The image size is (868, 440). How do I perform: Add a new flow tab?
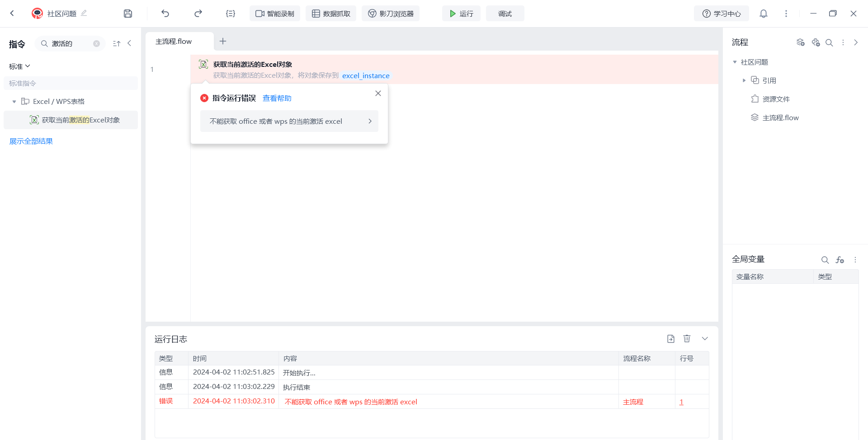pyautogui.click(x=223, y=42)
